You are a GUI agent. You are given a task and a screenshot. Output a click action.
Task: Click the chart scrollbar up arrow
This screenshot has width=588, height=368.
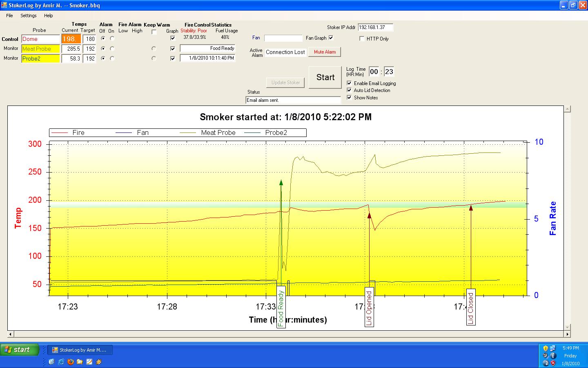click(567, 109)
